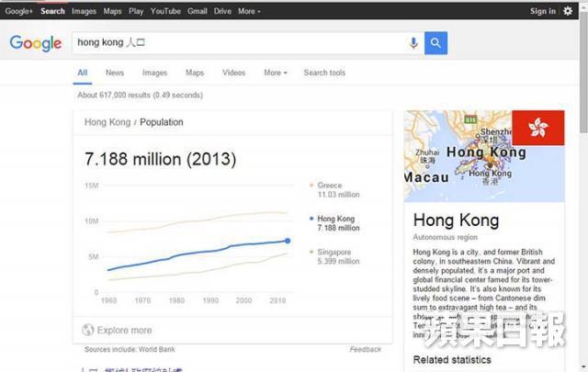Open settings gear in top bar
The image size is (588, 372).
(x=568, y=11)
